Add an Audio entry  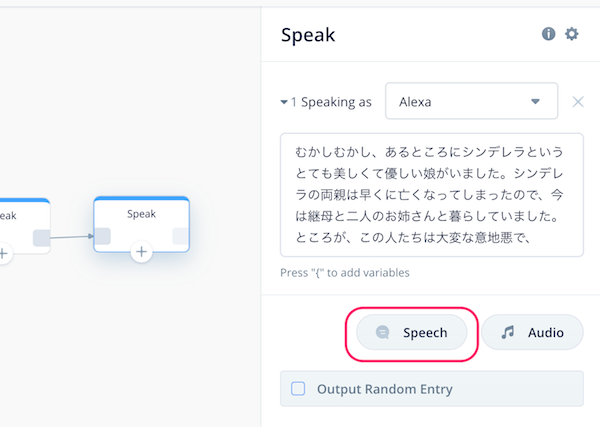coord(533,332)
